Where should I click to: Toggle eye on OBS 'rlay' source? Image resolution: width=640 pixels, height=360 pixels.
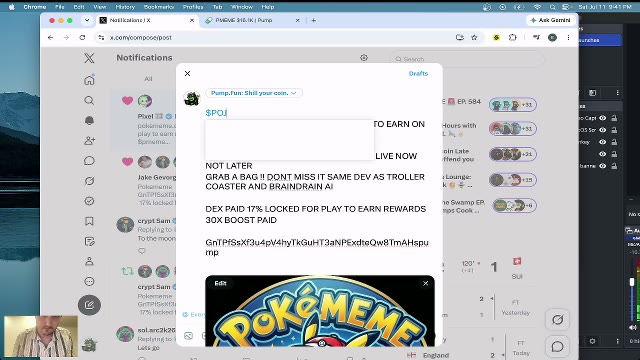(x=602, y=142)
